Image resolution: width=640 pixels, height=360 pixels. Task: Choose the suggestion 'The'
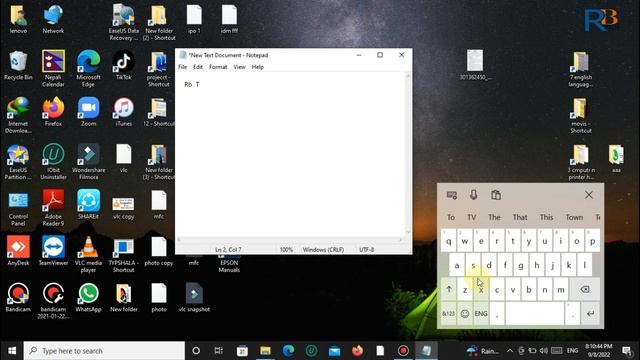[x=494, y=217]
